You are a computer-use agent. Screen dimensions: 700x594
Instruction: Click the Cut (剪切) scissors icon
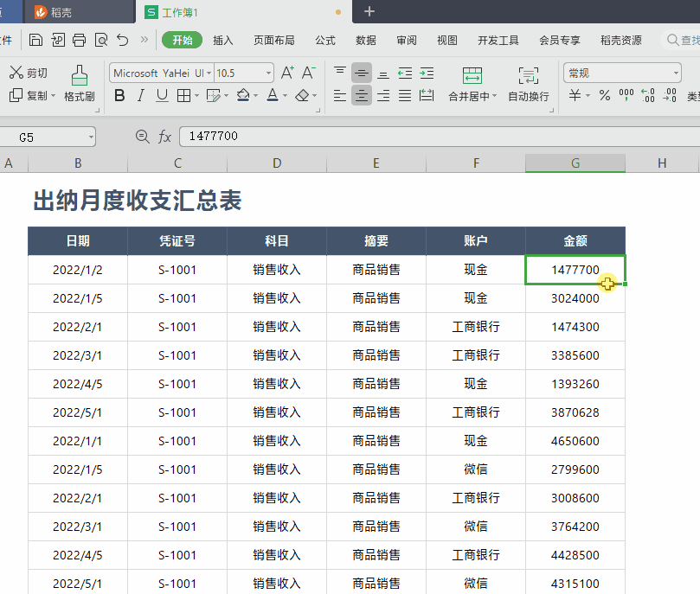[x=16, y=73]
